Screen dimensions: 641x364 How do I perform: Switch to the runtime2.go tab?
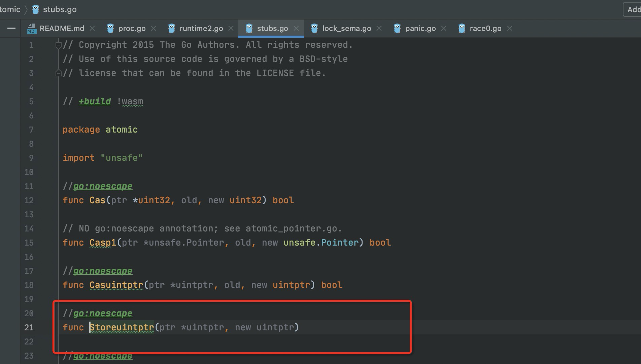pyautogui.click(x=201, y=29)
